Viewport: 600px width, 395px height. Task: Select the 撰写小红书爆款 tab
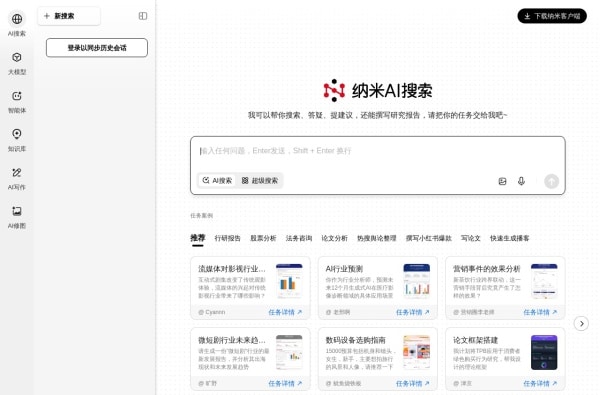(x=429, y=238)
